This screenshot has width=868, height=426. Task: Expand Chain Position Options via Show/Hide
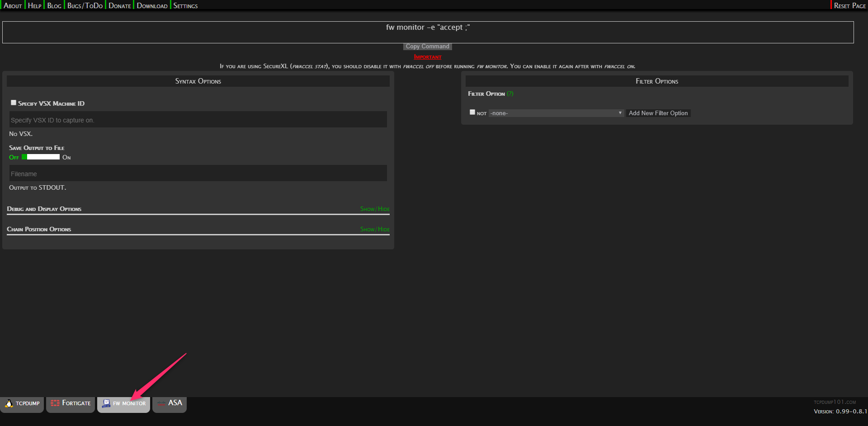click(375, 229)
